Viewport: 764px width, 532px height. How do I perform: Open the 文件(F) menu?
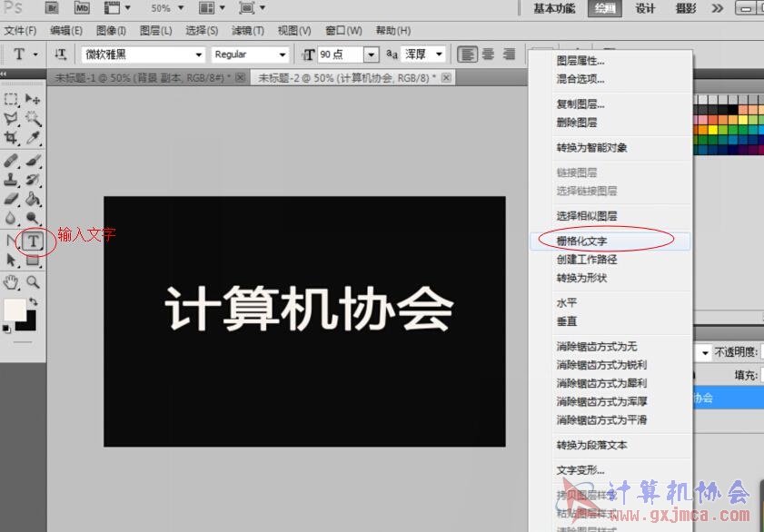[21, 31]
